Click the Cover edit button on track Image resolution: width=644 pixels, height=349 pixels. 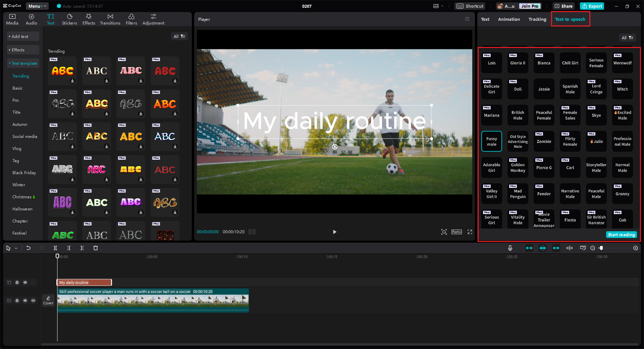48,300
